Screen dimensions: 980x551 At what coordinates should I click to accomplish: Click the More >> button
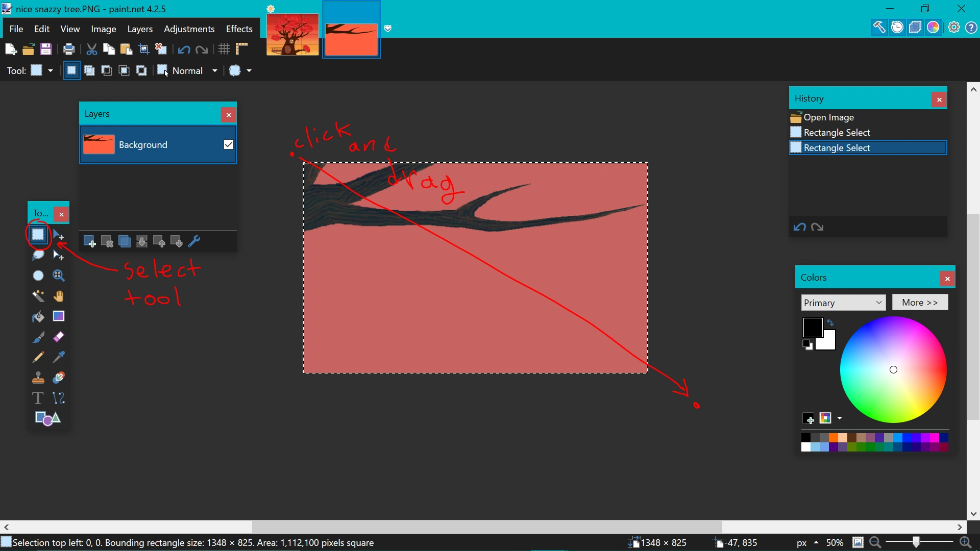click(920, 303)
